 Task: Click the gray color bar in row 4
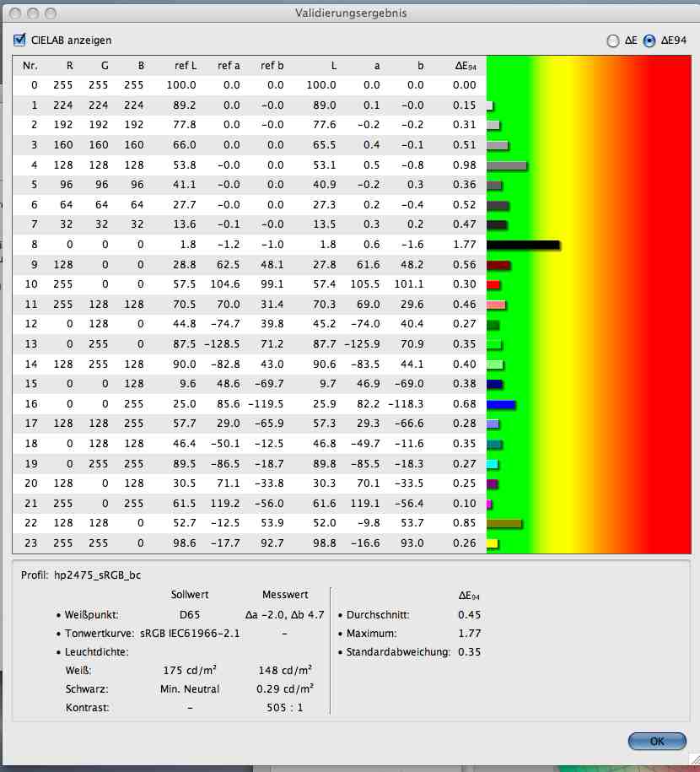pyautogui.click(x=506, y=165)
